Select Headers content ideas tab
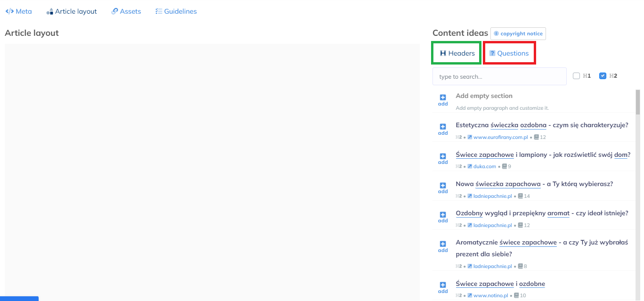The image size is (644, 301). point(457,53)
